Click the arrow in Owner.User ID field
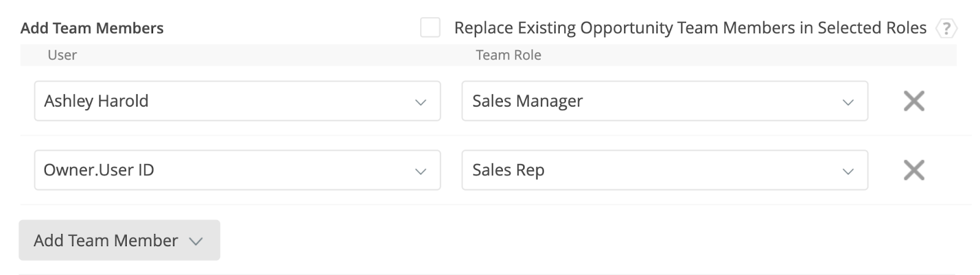 coord(420,171)
